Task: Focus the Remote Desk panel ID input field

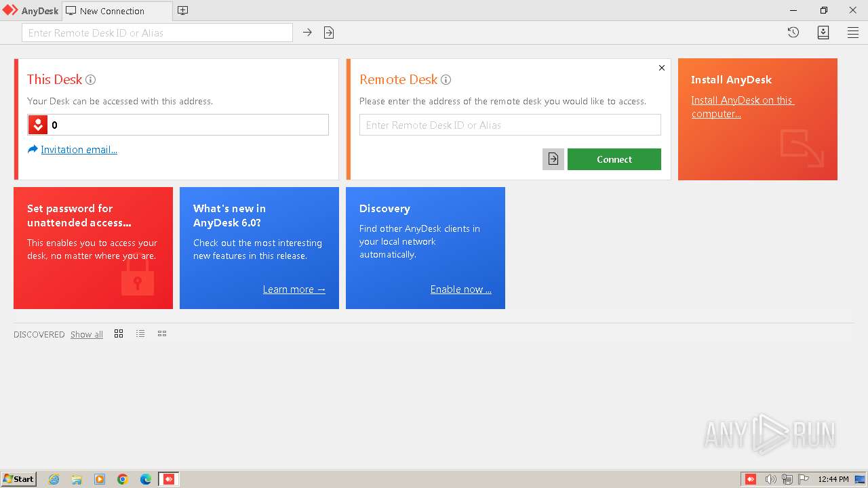Action: 510,125
